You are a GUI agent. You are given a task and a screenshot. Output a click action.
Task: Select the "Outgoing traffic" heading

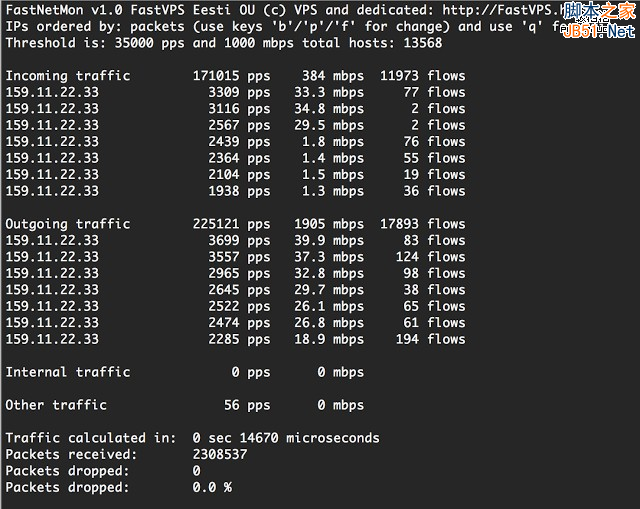pos(68,224)
